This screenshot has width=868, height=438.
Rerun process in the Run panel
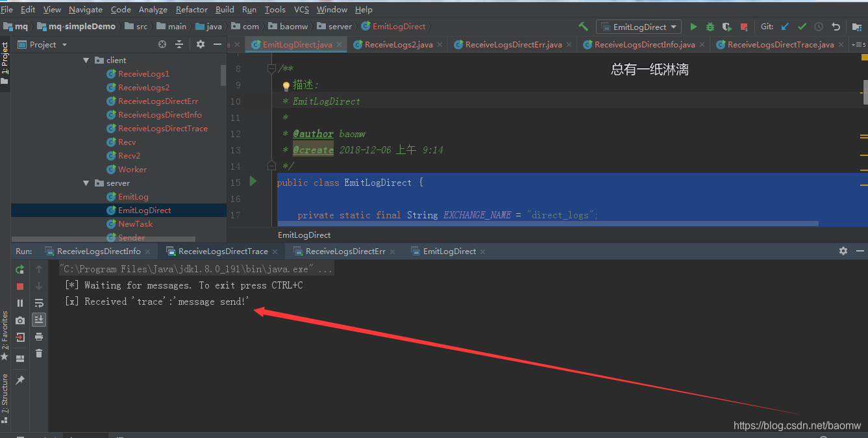click(x=20, y=269)
